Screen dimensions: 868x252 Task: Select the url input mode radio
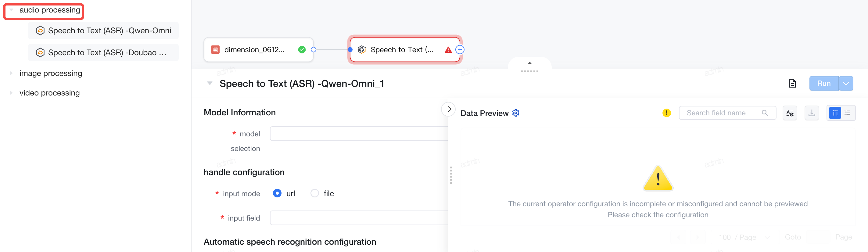tap(277, 193)
